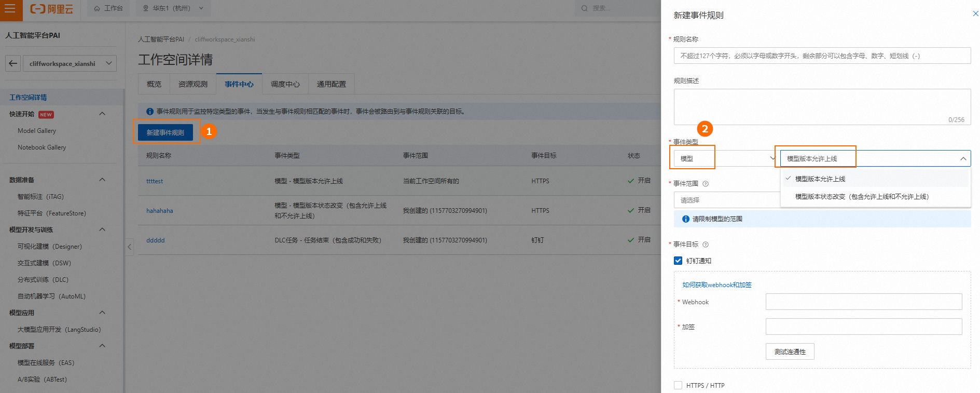The image size is (980, 393).
Task: Enable the HTTPS / HTTP checkbox
Action: (678, 385)
